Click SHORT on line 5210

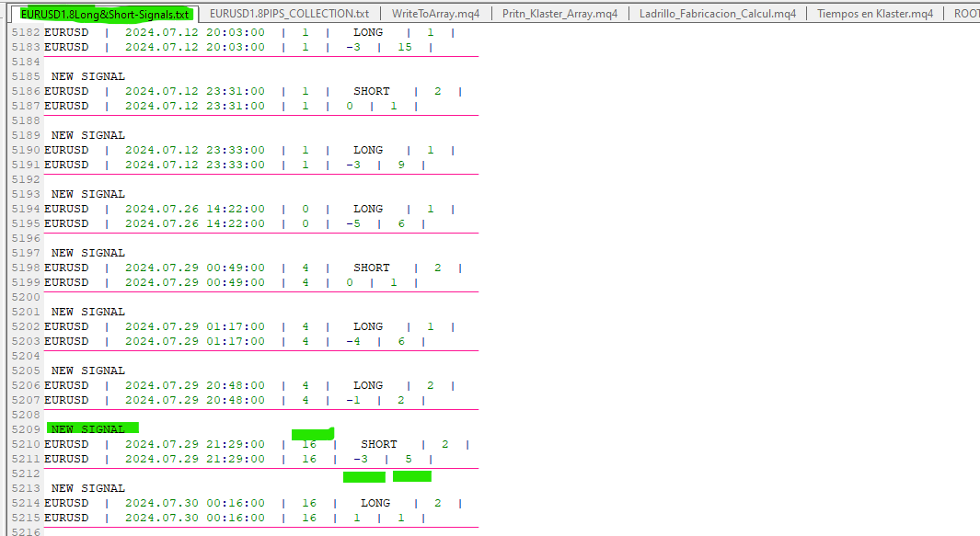pos(379,444)
